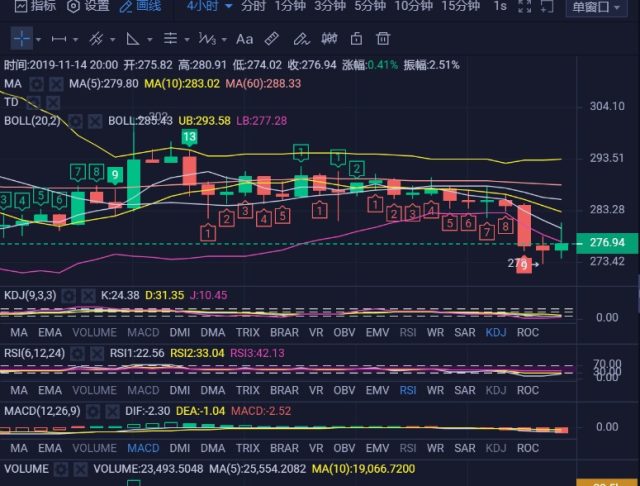This screenshot has height=486, width=640.
Task: Click the candlestick pattern tool icon
Action: pos(329,39)
